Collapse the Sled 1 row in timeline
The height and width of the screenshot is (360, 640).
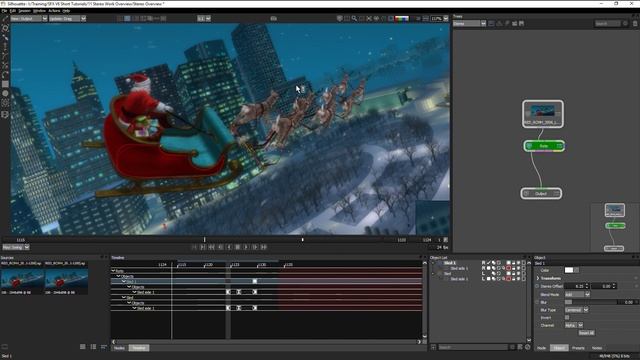click(x=124, y=282)
